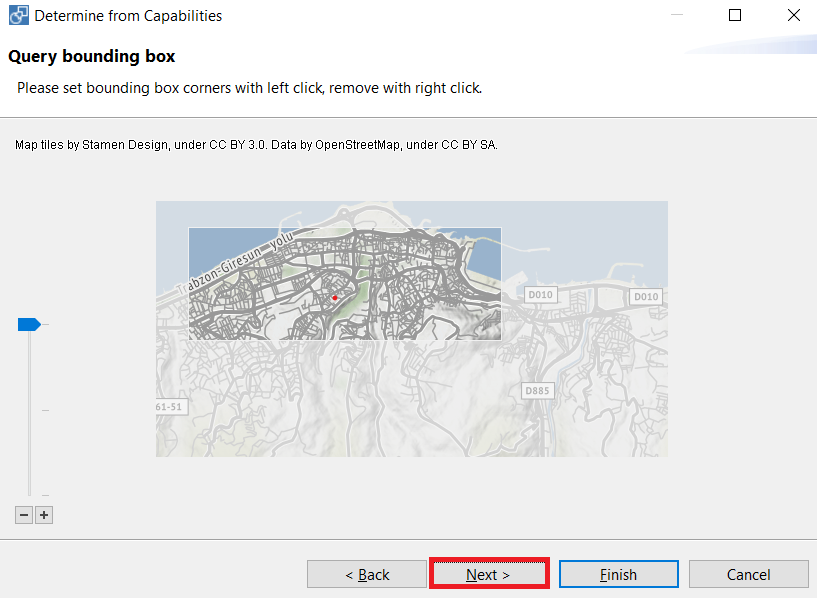This screenshot has width=817, height=598.
Task: Click the bottom tick of the zoom slider
Action: 45,495
